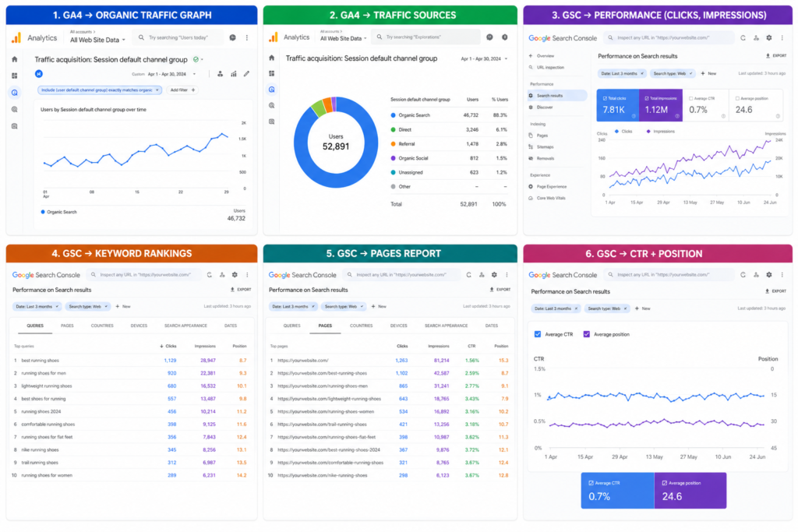Click refresh icon in panel 4 Keyword Rankings header
Screen dimensions: 798x532
[x=209, y=275]
